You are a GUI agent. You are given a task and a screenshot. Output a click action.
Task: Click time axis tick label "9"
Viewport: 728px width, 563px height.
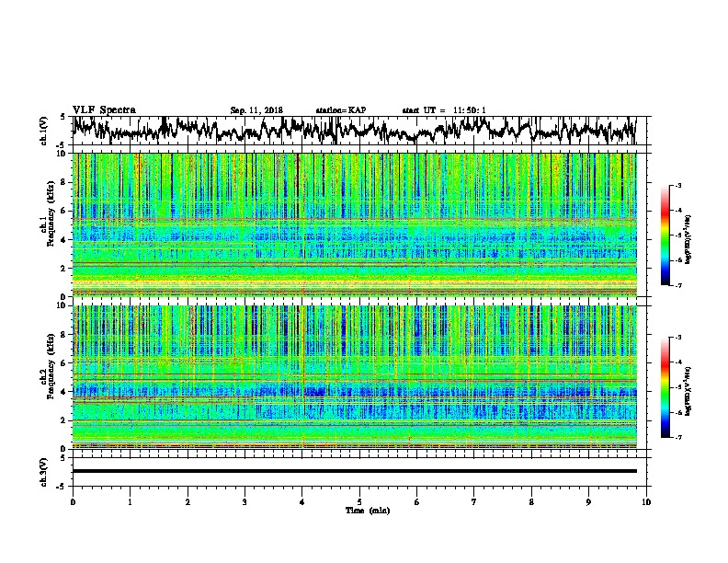(x=588, y=502)
